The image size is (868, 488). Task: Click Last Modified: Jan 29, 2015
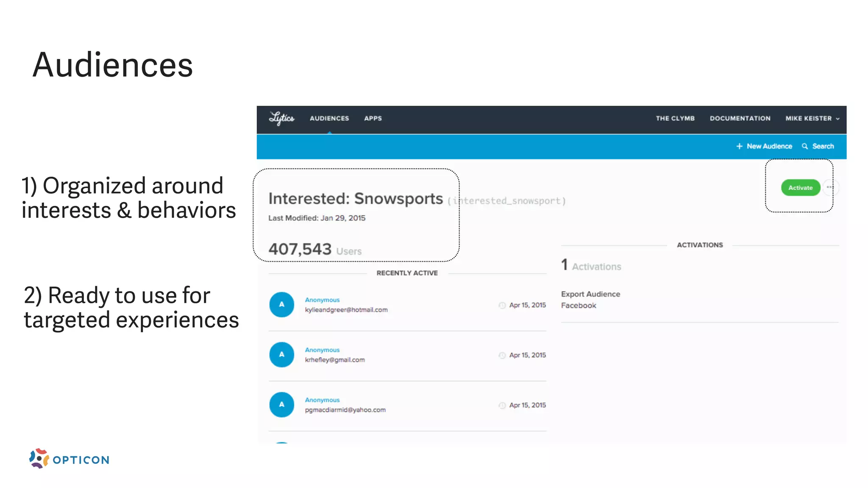pos(317,218)
